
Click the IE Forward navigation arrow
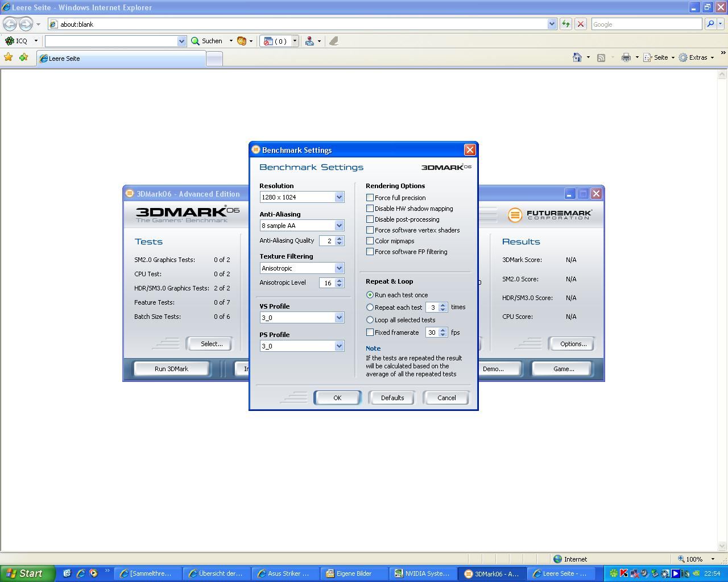point(26,24)
